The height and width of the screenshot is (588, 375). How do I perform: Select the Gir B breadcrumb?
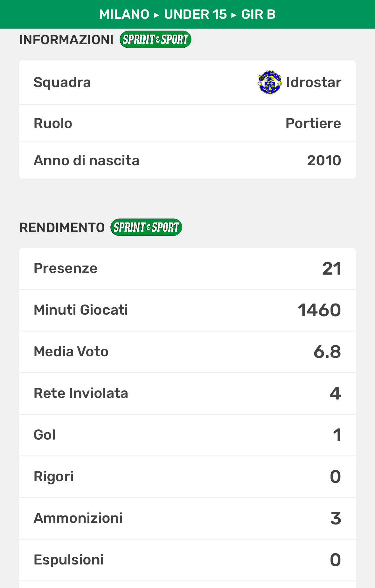click(258, 14)
